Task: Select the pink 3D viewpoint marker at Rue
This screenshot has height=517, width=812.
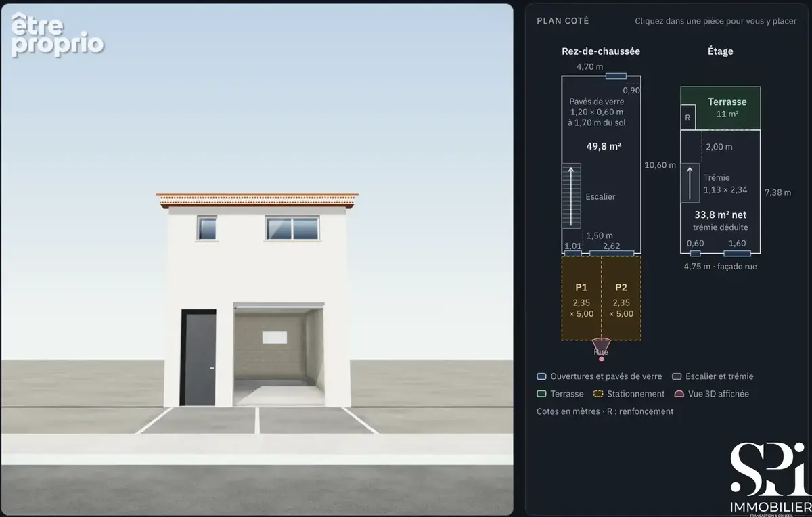Action: click(601, 348)
